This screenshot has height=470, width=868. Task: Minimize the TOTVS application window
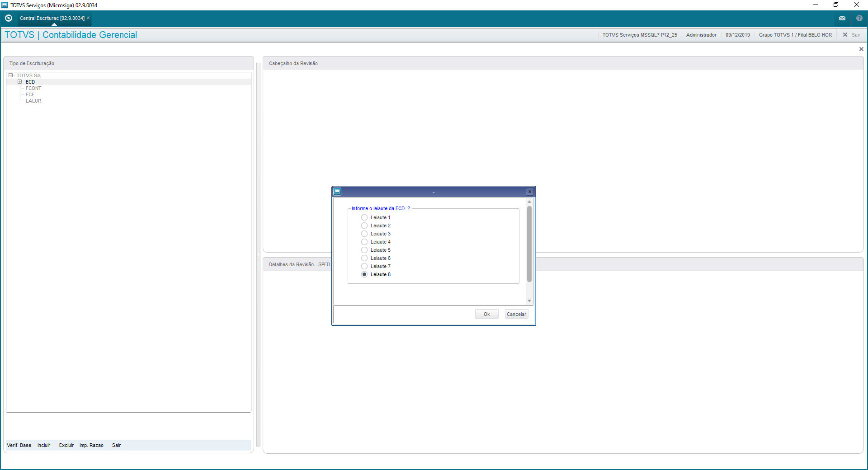[x=816, y=5]
